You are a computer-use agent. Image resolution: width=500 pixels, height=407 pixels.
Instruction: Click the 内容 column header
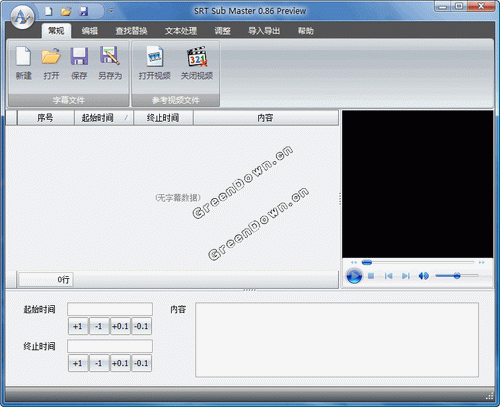click(x=266, y=118)
